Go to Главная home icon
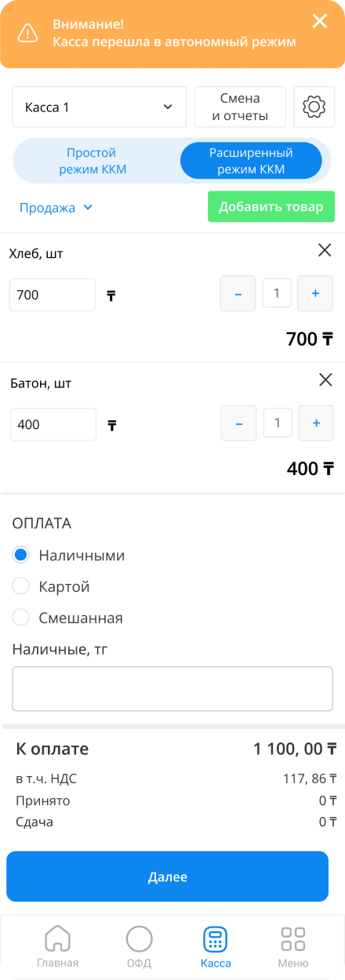This screenshot has height=980, width=345. coord(57,946)
